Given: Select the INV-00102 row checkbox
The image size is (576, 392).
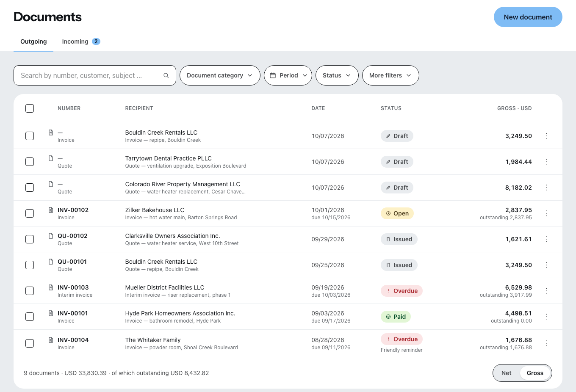Looking at the screenshot, I should (30, 213).
